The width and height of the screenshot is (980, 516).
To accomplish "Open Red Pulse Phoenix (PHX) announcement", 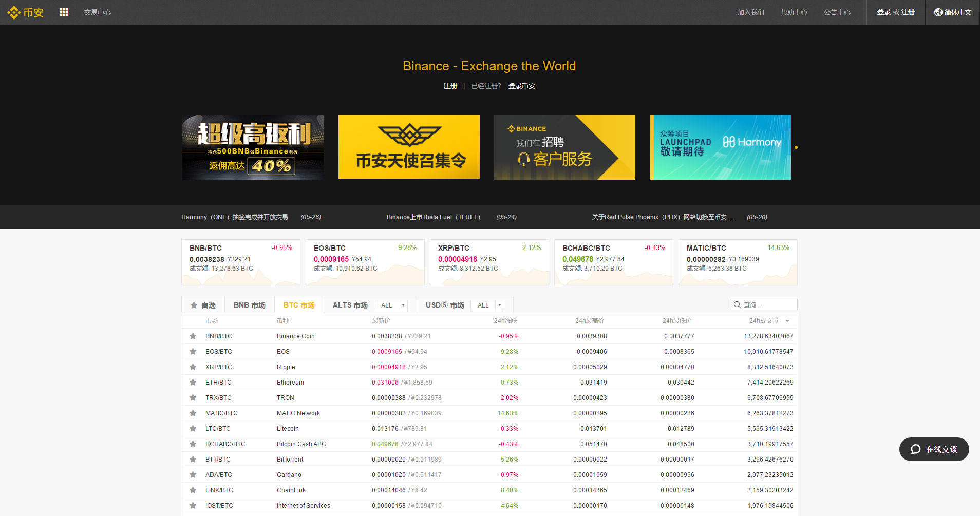I will (x=662, y=217).
